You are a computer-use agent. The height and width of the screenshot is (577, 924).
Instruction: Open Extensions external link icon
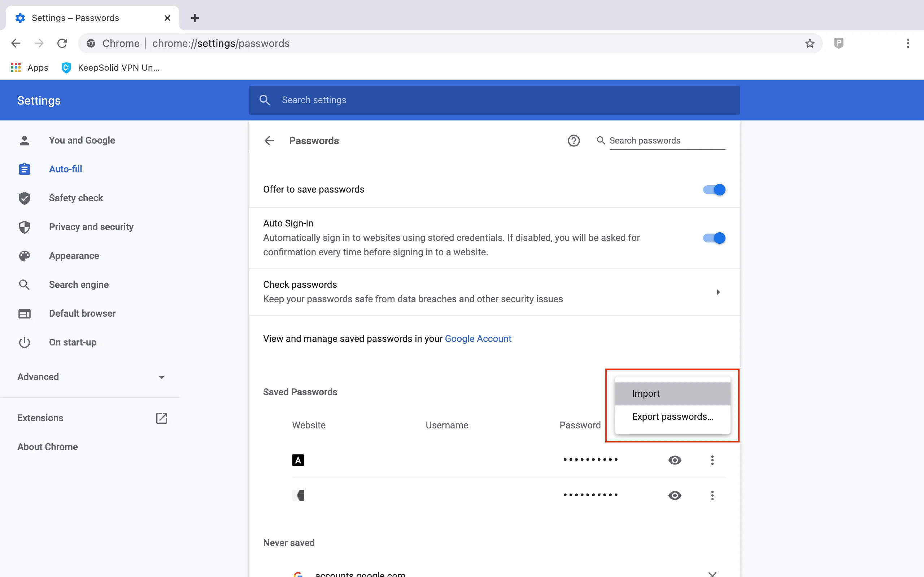(x=161, y=418)
